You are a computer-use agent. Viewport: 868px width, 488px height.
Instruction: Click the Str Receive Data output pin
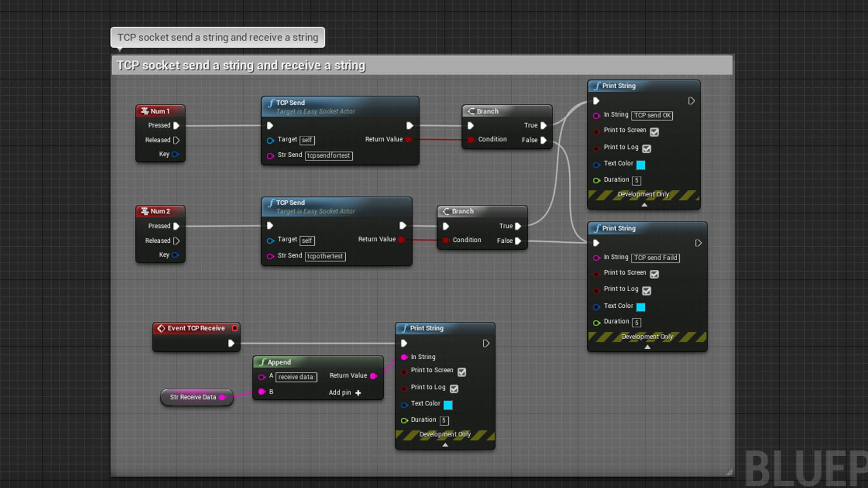(x=222, y=397)
